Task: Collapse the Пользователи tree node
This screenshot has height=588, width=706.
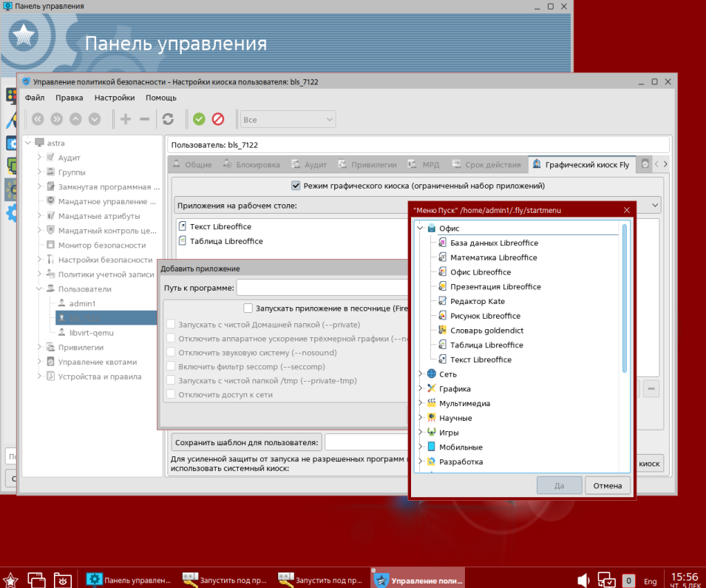Action: click(x=39, y=288)
